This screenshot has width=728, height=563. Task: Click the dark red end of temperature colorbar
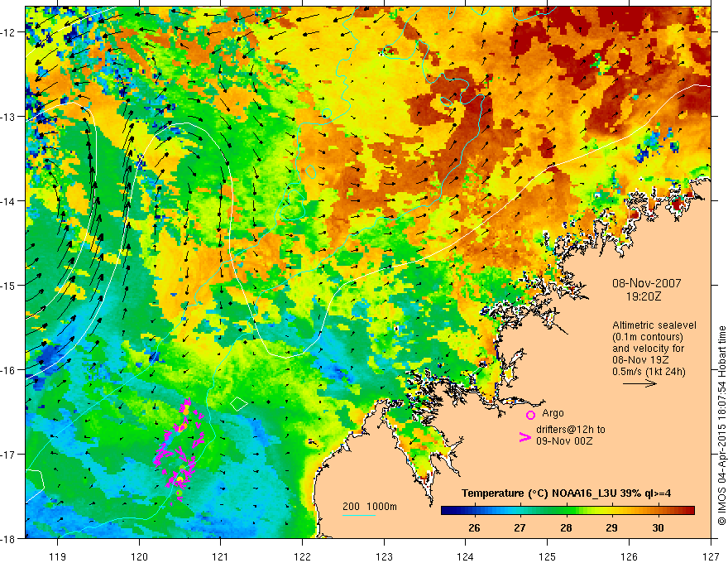(689, 511)
